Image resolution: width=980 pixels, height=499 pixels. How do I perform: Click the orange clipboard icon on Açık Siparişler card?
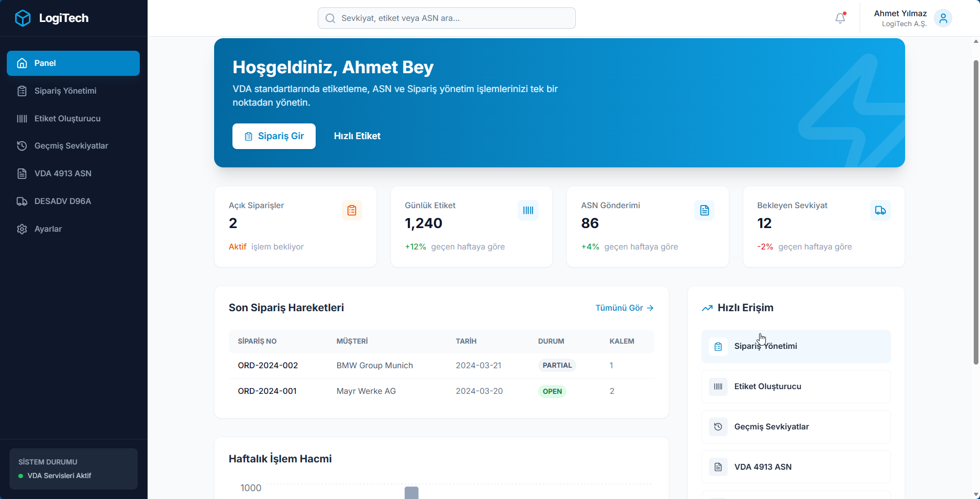coord(352,210)
